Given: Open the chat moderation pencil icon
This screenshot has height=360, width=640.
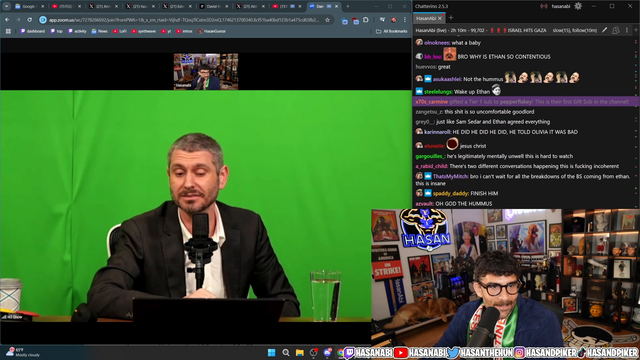Looking at the screenshot, I should pos(604,30).
